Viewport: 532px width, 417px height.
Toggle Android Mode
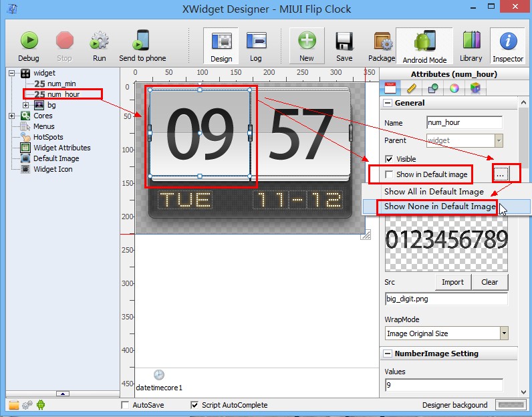(x=424, y=46)
